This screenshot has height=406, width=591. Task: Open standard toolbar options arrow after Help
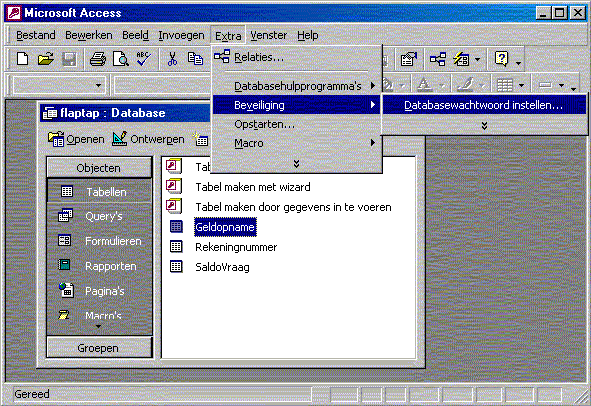519,63
